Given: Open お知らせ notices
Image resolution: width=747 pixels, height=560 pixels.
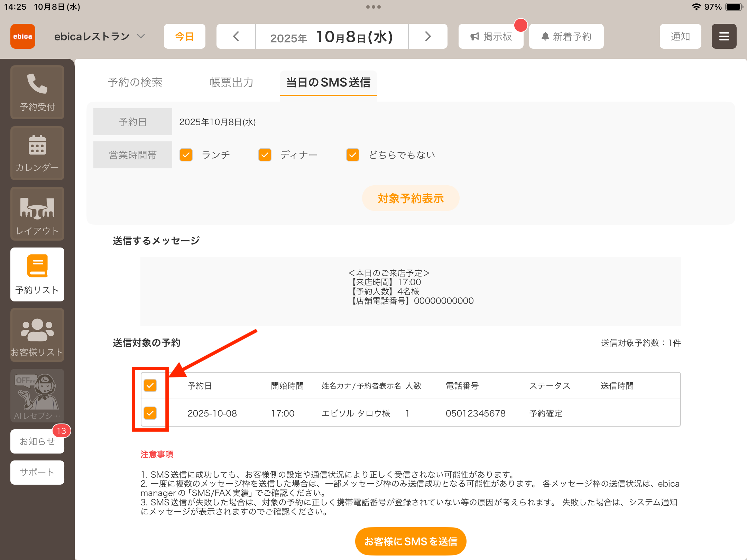Looking at the screenshot, I should coord(37,441).
